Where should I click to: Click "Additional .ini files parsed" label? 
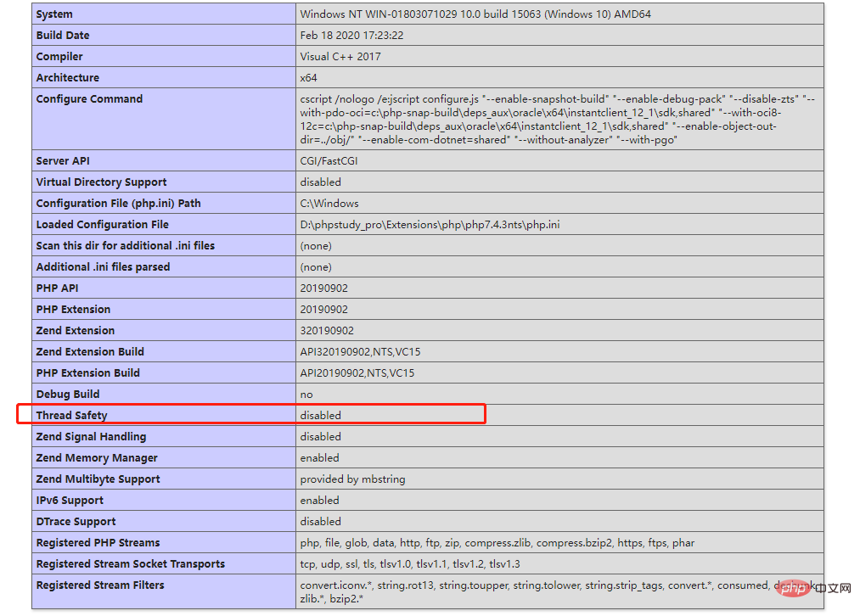click(x=103, y=267)
